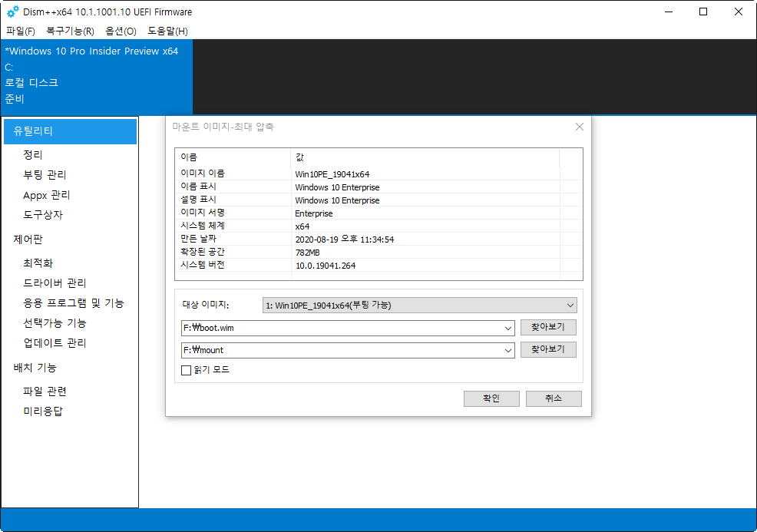Open the 대상 이미지 dropdown
Screen dimensions: 757x532
pyautogui.click(x=419, y=305)
